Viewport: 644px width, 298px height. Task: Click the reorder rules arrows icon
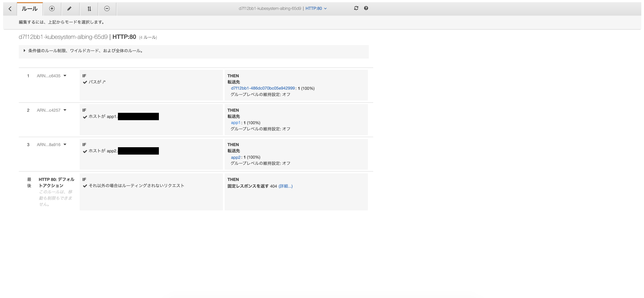coord(89,9)
